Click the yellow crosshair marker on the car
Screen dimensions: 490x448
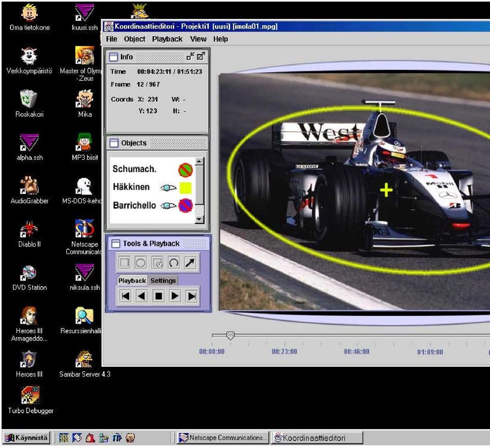point(386,190)
